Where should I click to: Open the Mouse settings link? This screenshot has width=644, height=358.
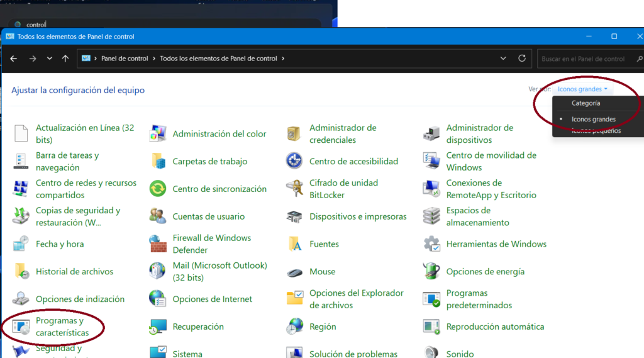[x=322, y=272]
